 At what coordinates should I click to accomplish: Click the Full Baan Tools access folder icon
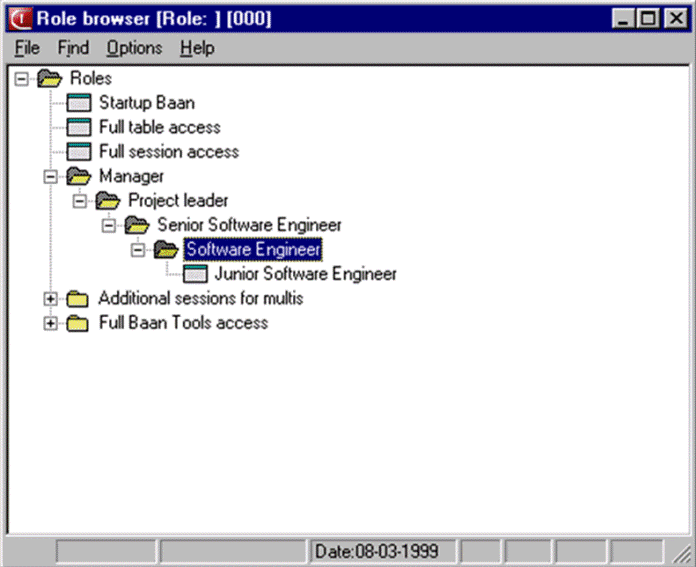[78, 323]
